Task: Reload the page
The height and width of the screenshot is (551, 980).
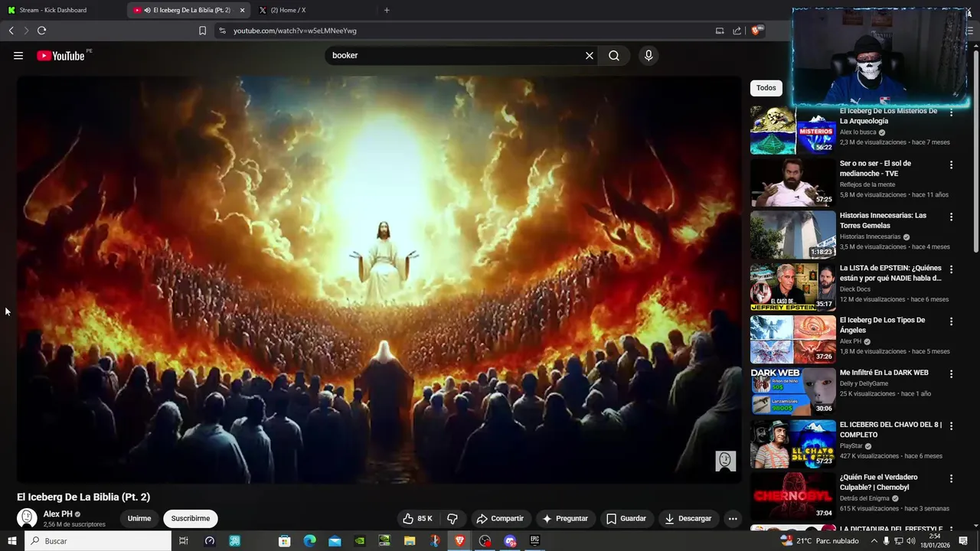Action: pos(41,31)
